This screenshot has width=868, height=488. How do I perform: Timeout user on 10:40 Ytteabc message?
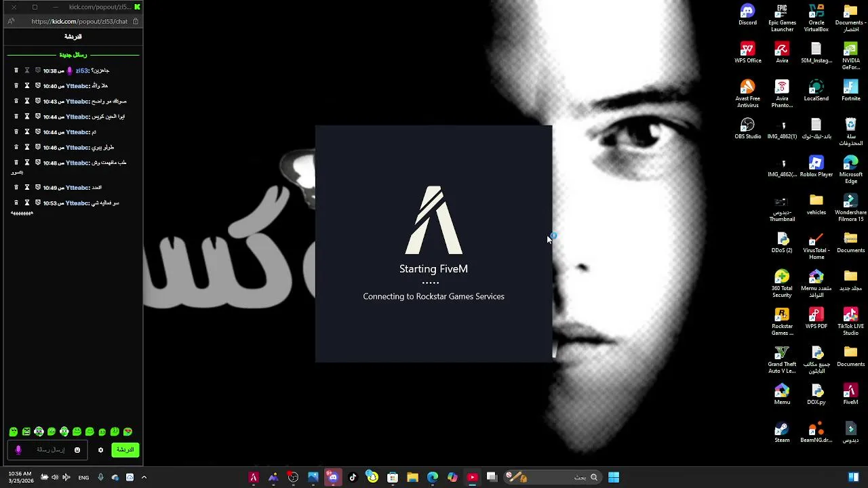[x=27, y=86]
